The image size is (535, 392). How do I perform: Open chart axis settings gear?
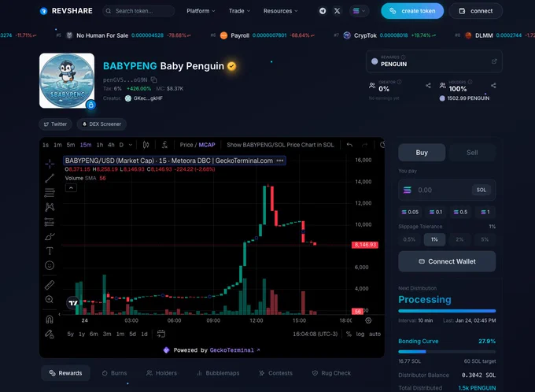click(x=368, y=320)
